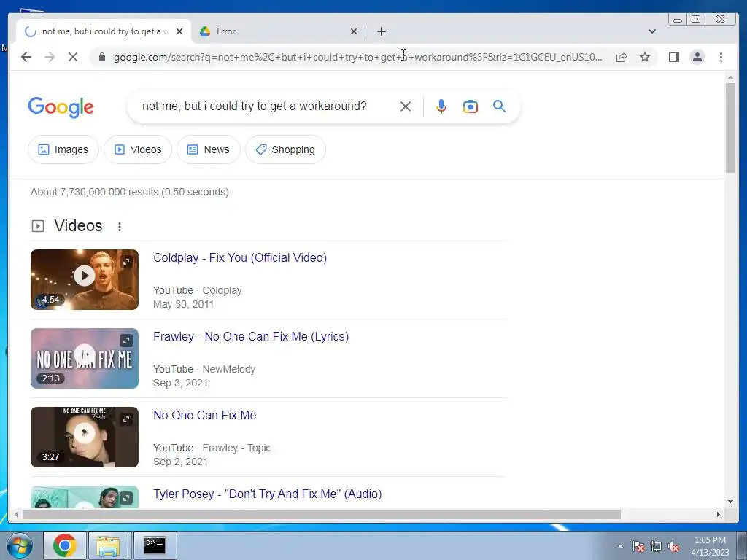Open File Explorer from the taskbar
Viewport: 747px width, 560px height.
(x=108, y=545)
